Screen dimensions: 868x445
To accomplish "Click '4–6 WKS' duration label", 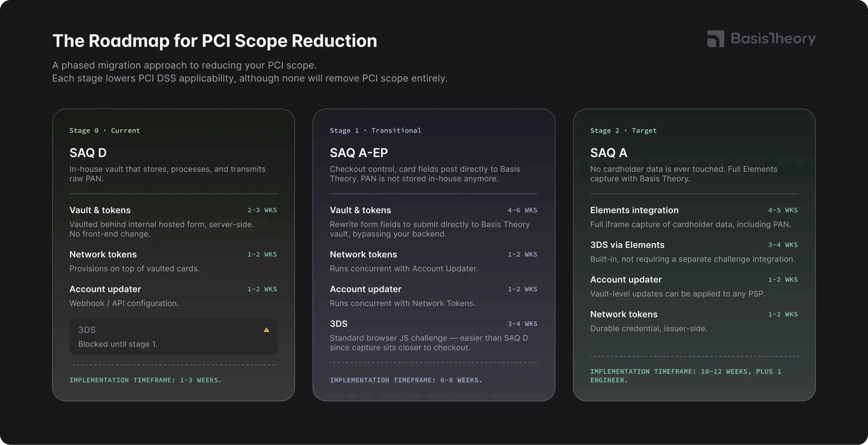I will (x=523, y=210).
